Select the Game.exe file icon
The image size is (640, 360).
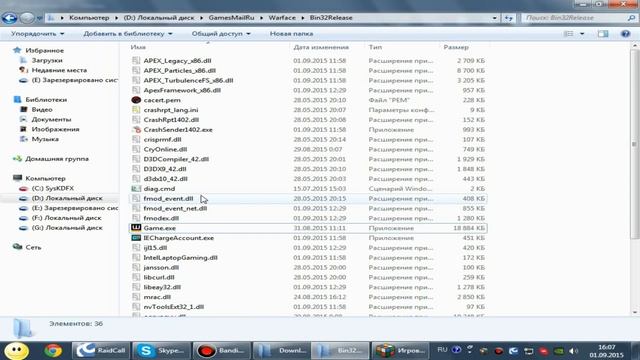point(136,228)
